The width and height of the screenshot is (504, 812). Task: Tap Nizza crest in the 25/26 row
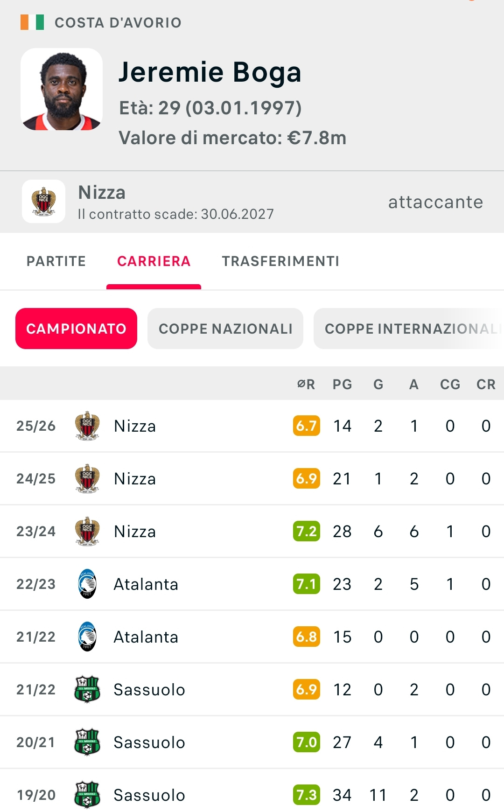click(x=87, y=426)
